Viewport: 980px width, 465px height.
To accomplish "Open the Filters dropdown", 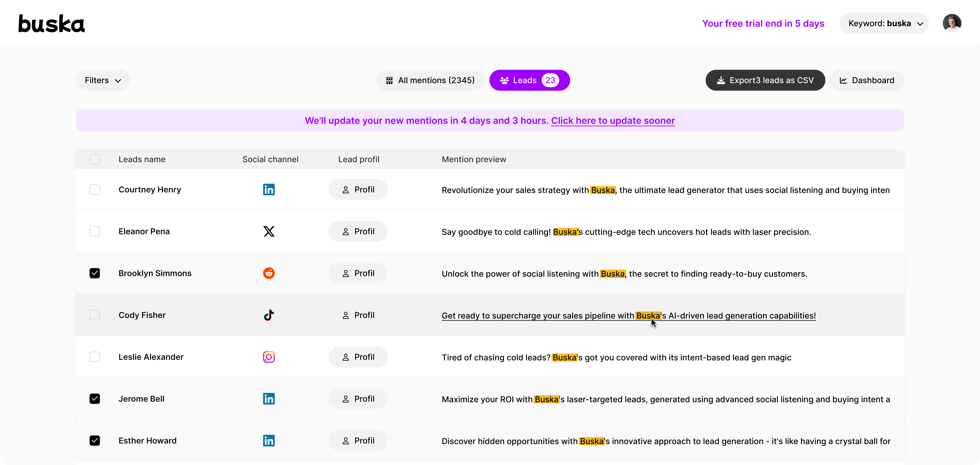I will (x=103, y=80).
